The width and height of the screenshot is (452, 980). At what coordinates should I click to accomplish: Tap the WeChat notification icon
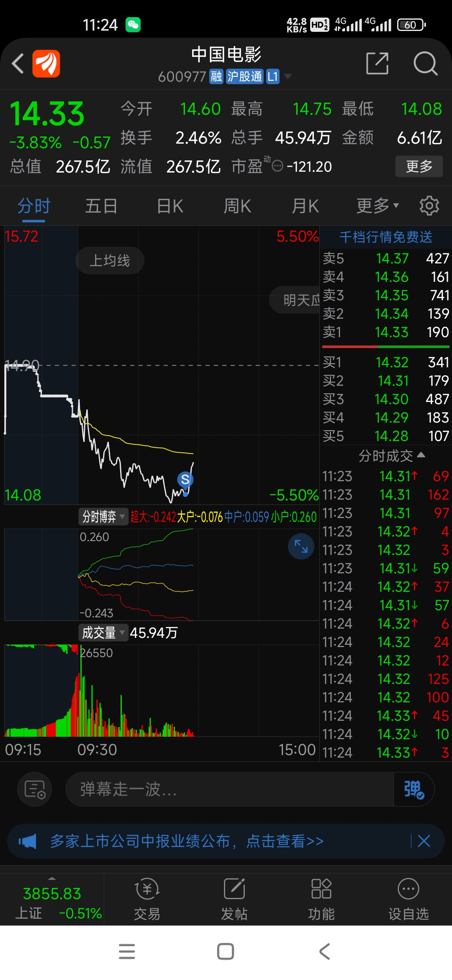tap(133, 25)
